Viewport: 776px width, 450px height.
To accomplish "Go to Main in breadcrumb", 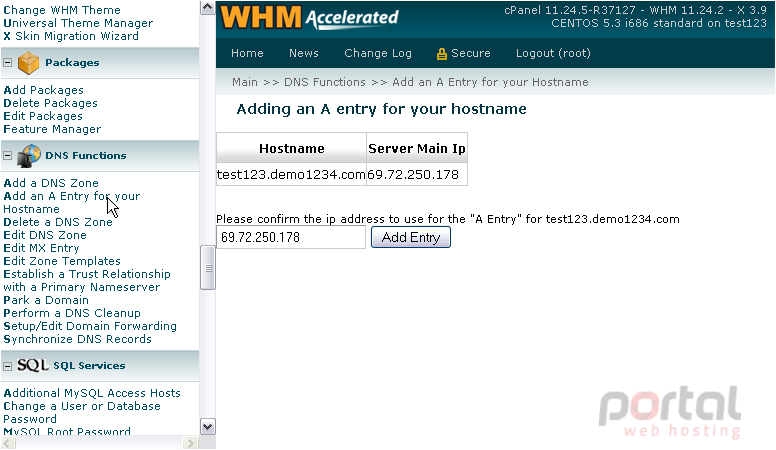I will (x=245, y=82).
